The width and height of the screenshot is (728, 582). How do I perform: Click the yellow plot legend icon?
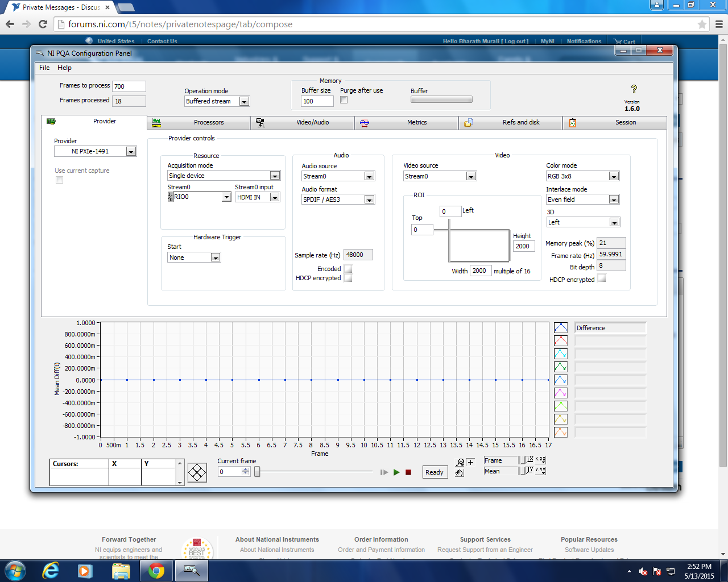point(560,419)
